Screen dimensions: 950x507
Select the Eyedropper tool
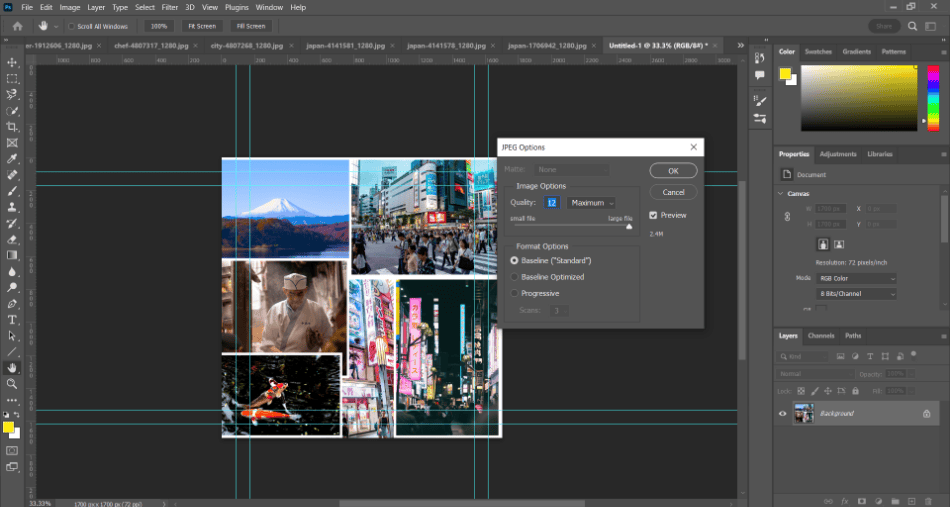click(12, 159)
